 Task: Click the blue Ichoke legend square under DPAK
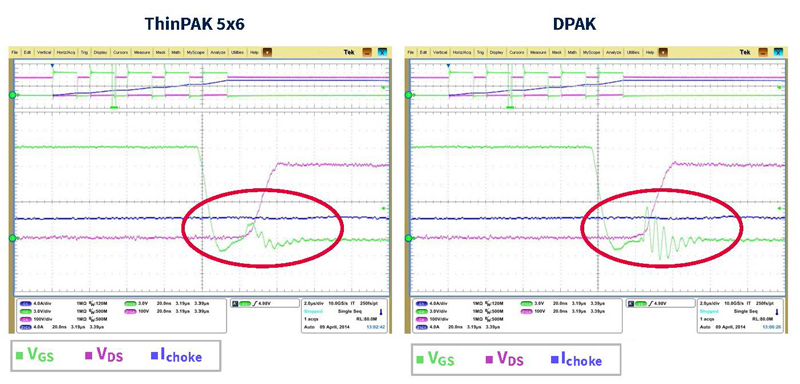[x=555, y=360]
